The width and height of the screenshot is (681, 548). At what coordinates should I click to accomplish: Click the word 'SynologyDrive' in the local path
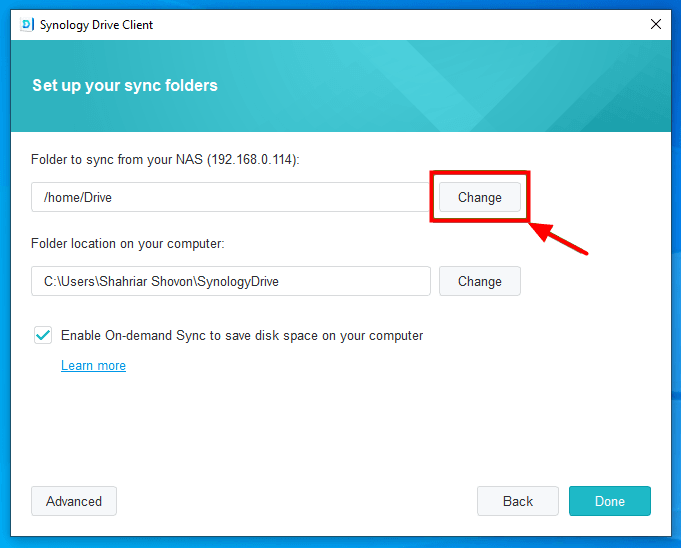tap(237, 281)
